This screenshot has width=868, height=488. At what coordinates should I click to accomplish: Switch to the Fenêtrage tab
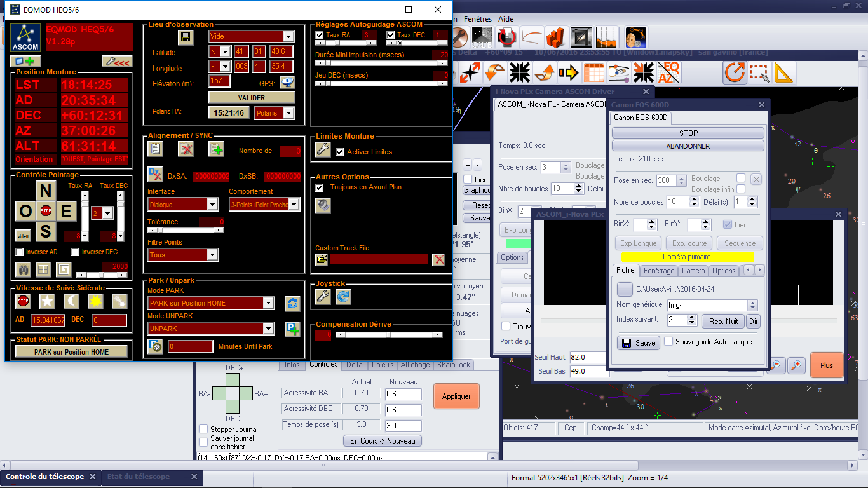pyautogui.click(x=658, y=271)
